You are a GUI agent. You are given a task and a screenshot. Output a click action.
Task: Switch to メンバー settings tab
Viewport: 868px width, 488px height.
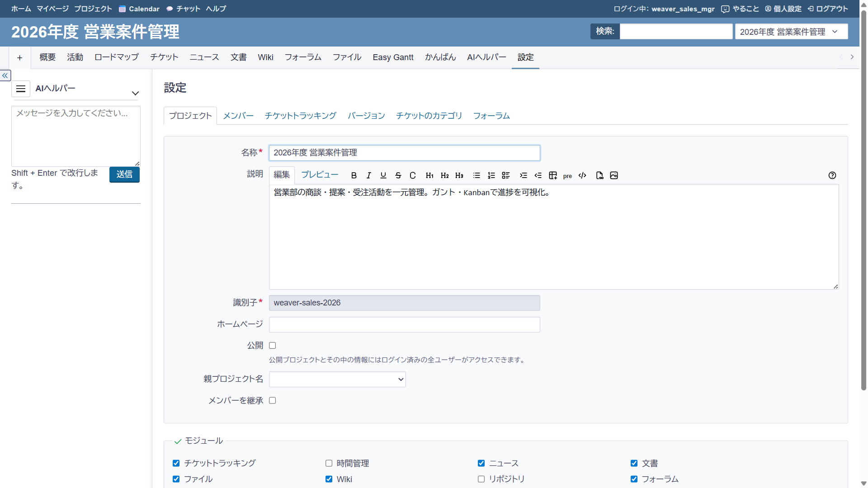(x=238, y=116)
